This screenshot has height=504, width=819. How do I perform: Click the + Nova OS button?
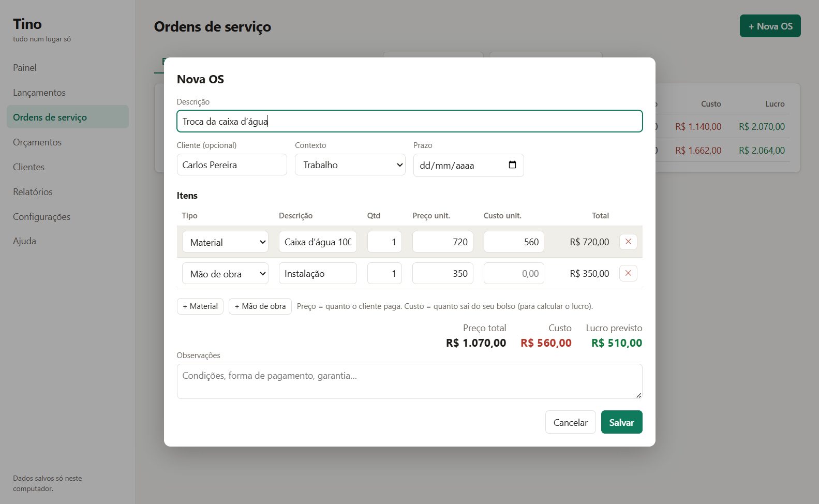click(x=770, y=26)
